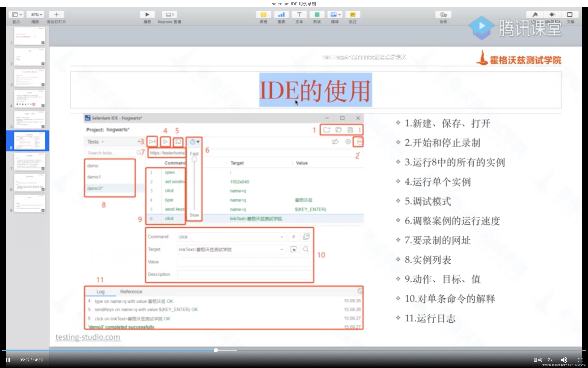Toggle Selenium IDE pause on exceptions icon
Screen dimensions: 588x368
(x=348, y=142)
